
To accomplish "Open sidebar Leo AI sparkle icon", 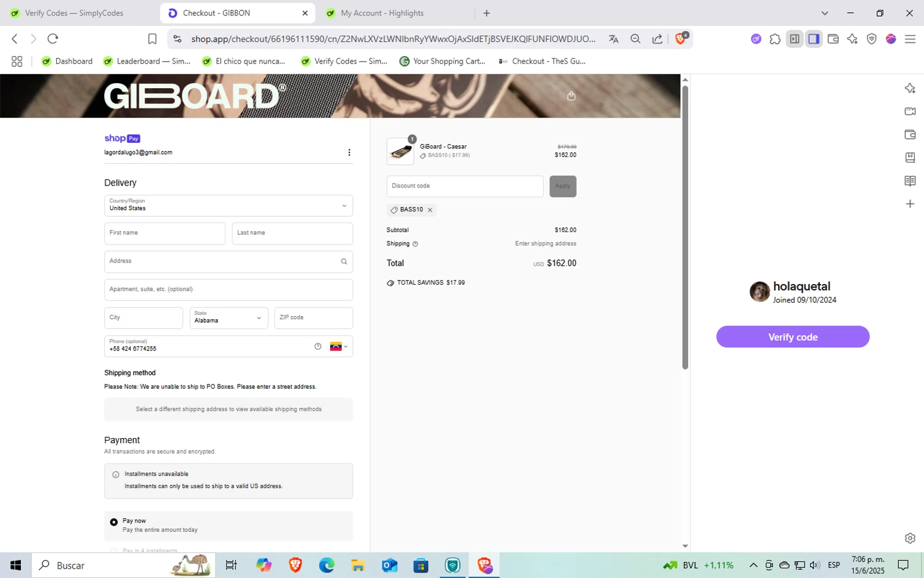I will 910,88.
